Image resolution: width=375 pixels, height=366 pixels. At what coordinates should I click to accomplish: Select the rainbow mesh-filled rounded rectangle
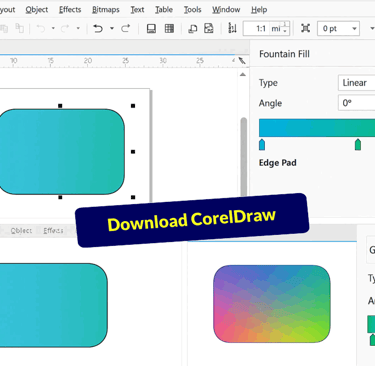[x=272, y=304]
